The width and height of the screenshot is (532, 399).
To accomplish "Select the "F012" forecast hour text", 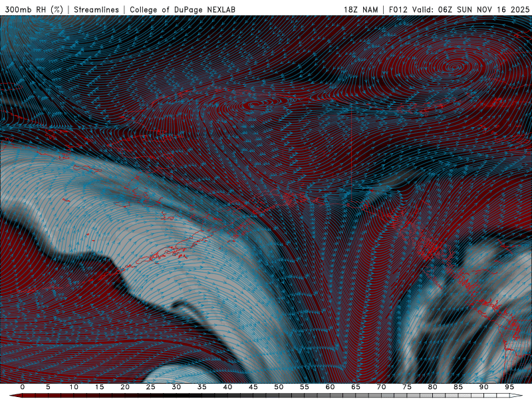I will click(x=398, y=9).
